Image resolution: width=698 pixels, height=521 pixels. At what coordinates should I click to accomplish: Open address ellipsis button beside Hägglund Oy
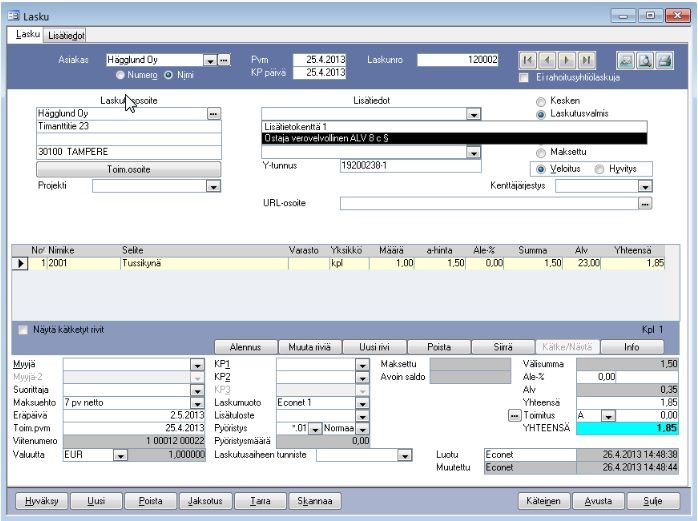pyautogui.click(x=214, y=114)
